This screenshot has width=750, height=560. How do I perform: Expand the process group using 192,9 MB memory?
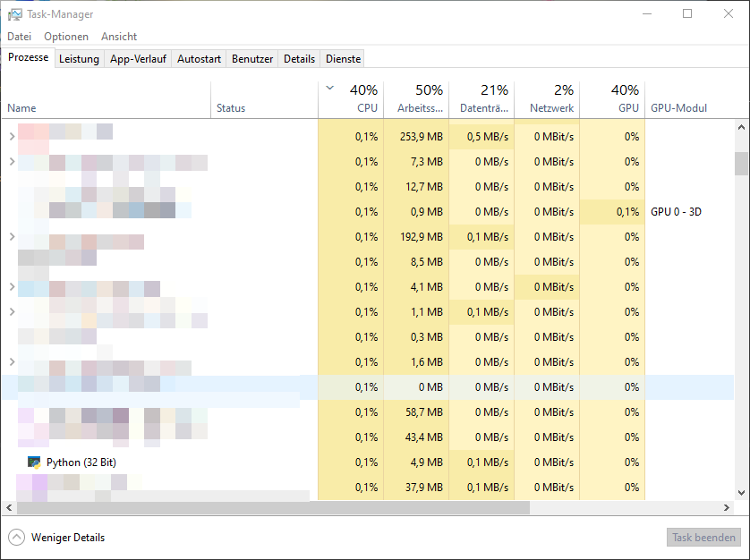[x=12, y=237]
